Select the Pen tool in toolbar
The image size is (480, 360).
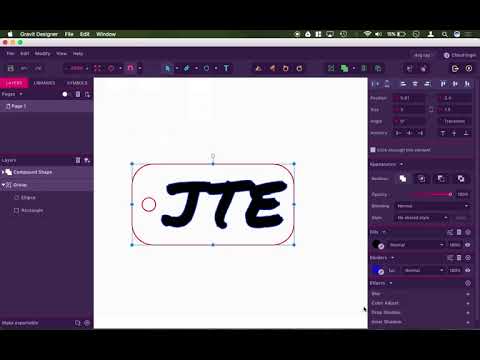(187, 68)
